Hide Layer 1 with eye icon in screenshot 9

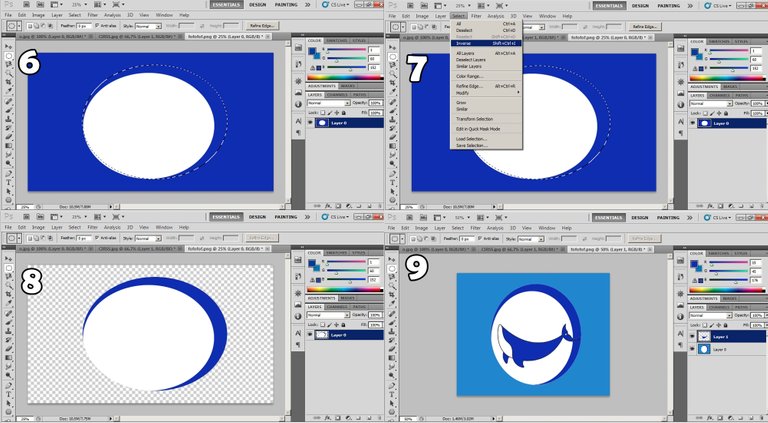click(693, 336)
